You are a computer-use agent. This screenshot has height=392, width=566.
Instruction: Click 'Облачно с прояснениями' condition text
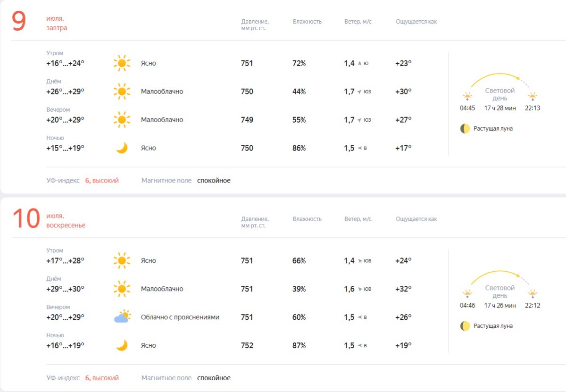(x=180, y=317)
